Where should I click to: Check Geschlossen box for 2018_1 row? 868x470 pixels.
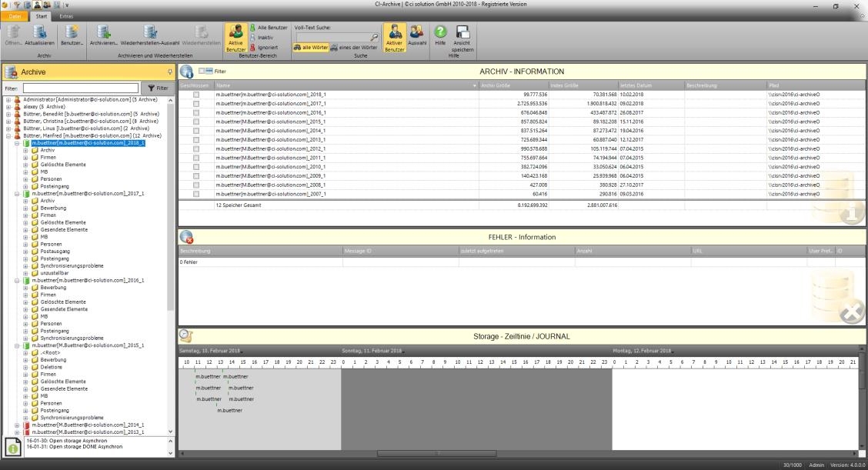coord(196,95)
